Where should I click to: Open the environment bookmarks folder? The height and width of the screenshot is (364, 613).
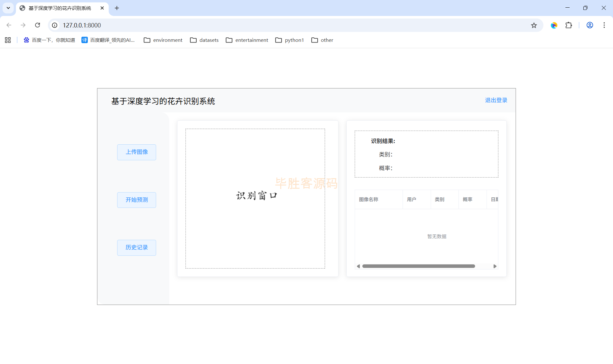163,40
